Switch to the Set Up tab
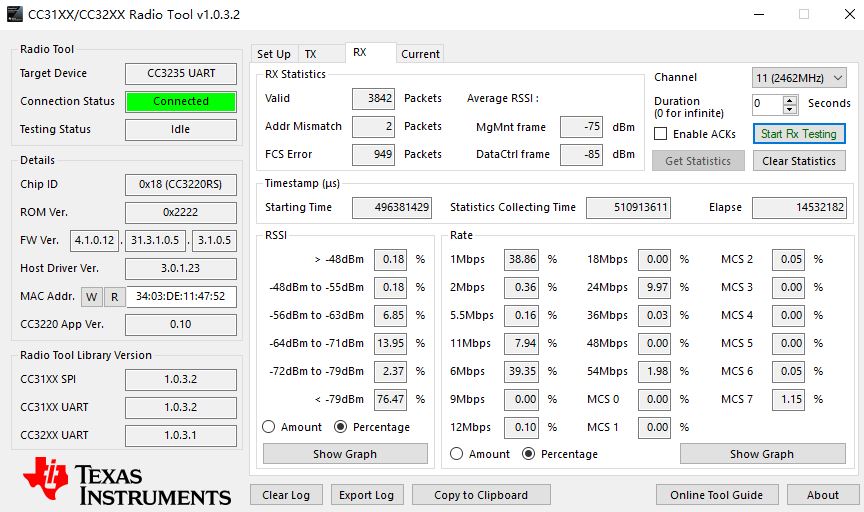 click(x=274, y=54)
